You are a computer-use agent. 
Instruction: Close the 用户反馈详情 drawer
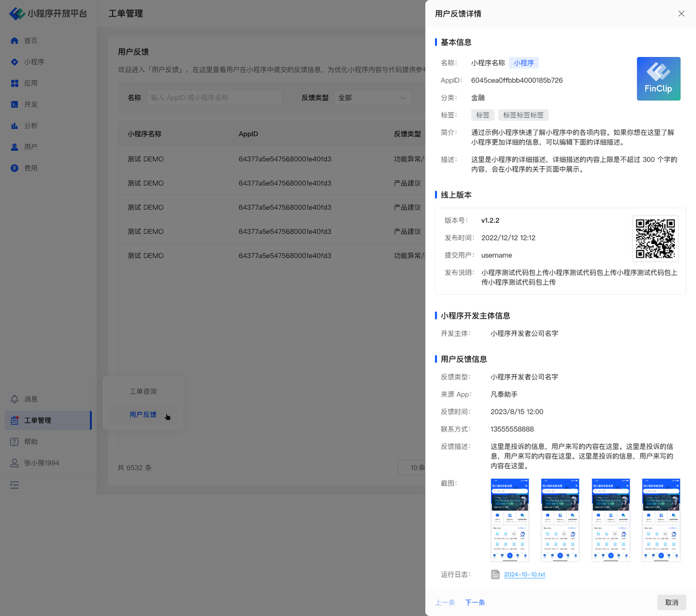[x=681, y=14]
